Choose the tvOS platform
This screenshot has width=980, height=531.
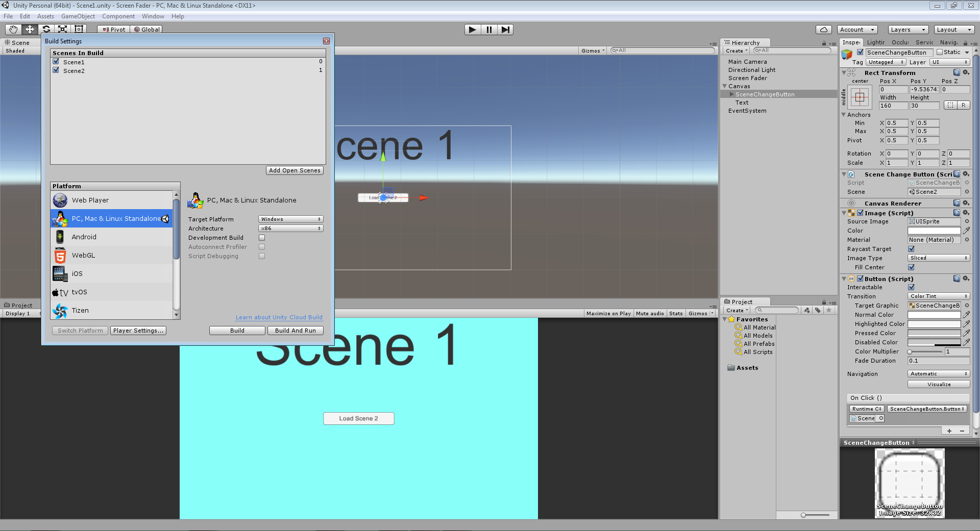[112, 292]
